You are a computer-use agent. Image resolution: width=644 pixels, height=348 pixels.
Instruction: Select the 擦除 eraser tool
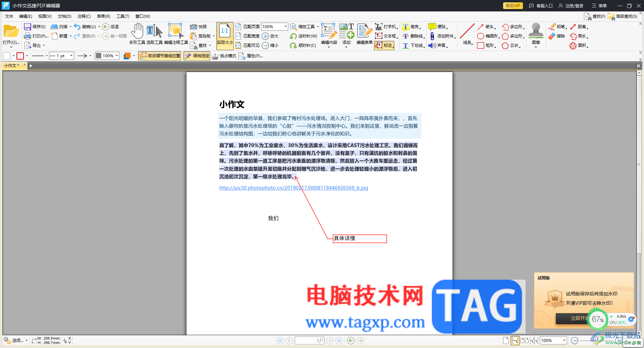557,36
